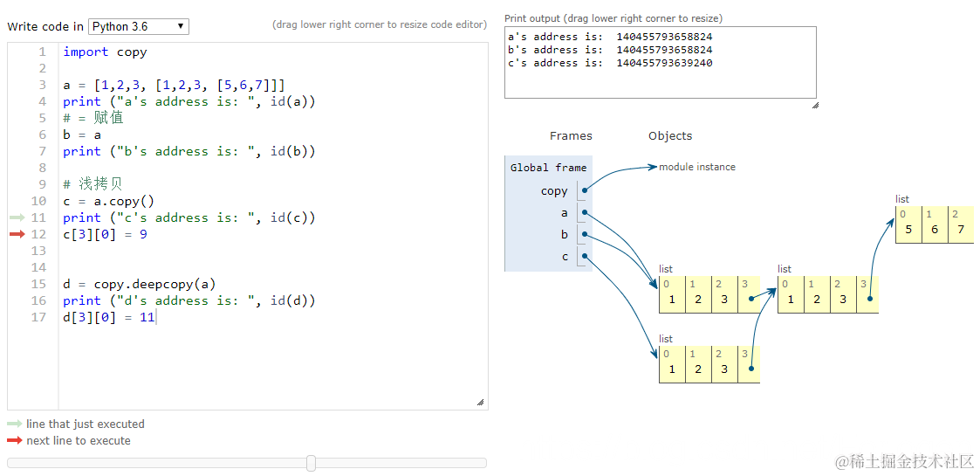Click code line 'd = copy.deepcopy(a)'
Screen dimensions: 980x476
pos(140,284)
